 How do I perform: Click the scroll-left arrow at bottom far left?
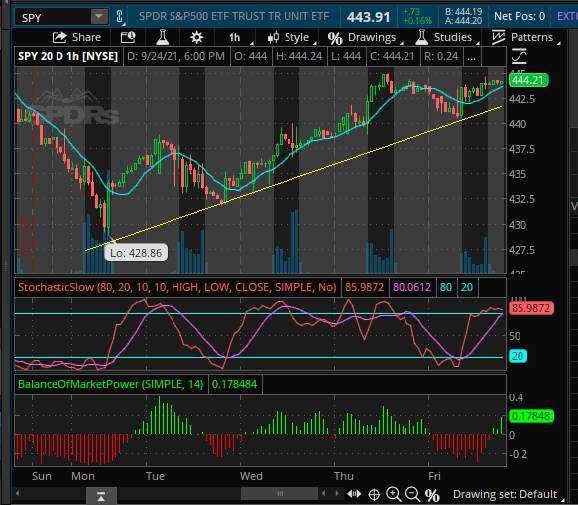click(17, 493)
